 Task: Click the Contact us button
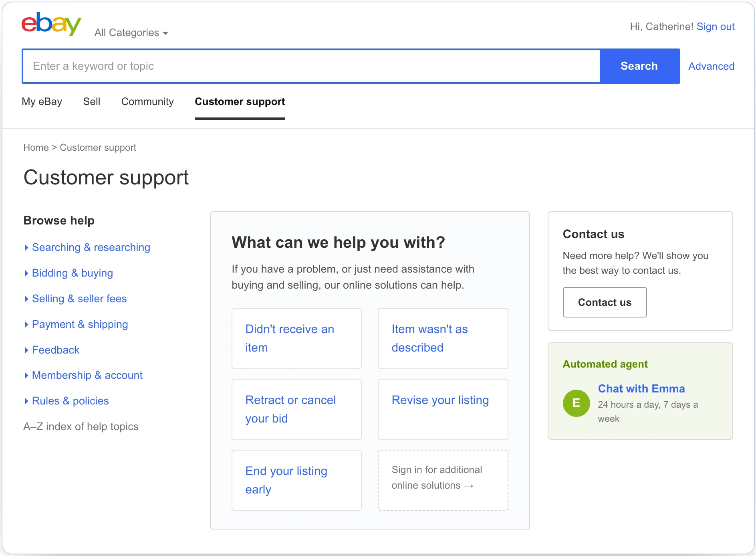pyautogui.click(x=605, y=302)
